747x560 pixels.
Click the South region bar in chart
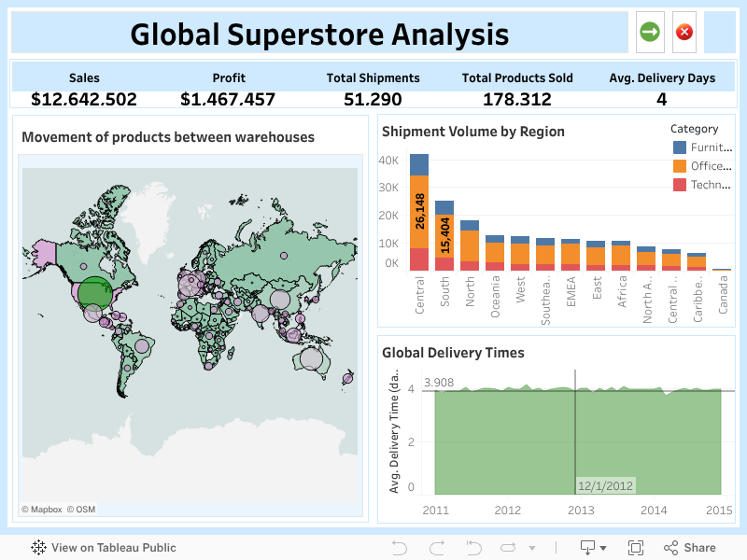pos(444,235)
